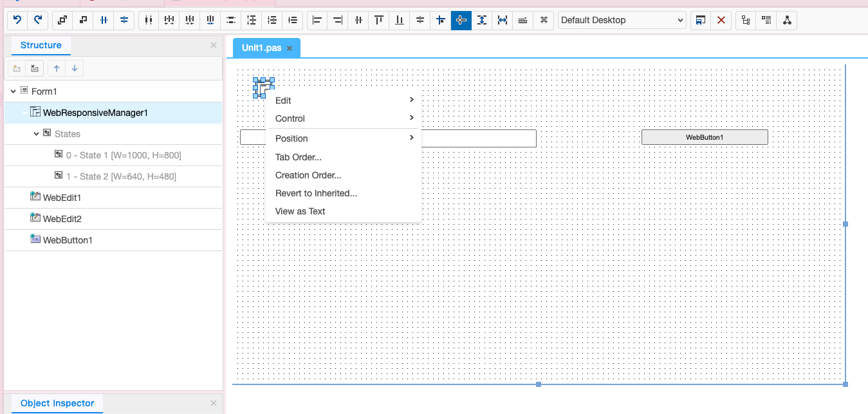Click the Redo arrow in the toolbar

click(x=38, y=20)
